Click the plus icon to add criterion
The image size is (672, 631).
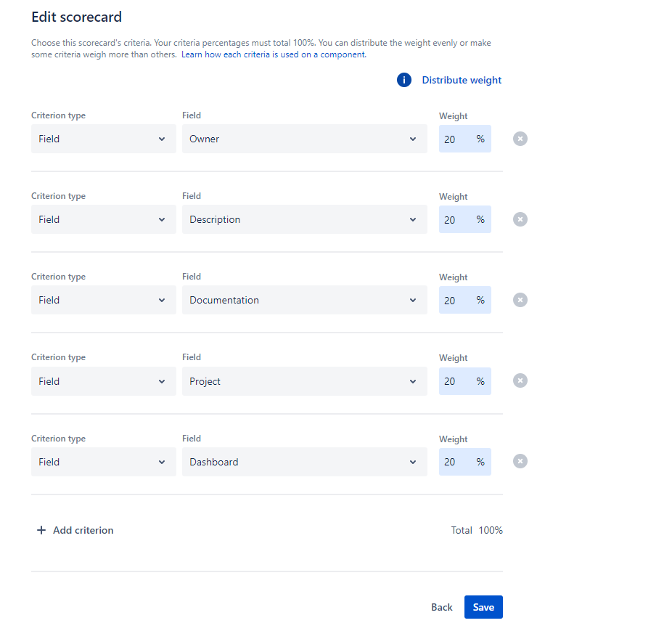click(41, 531)
